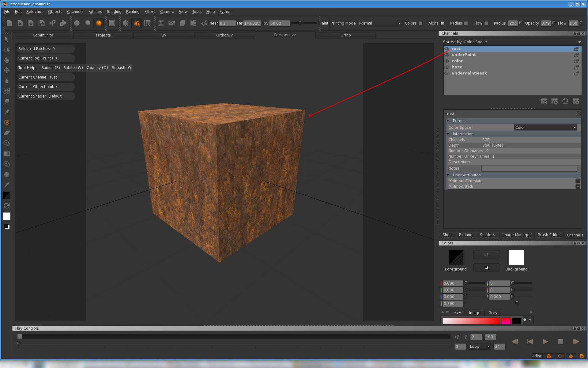Open the Channels menu
This screenshot has width=588, height=368.
(x=75, y=12)
